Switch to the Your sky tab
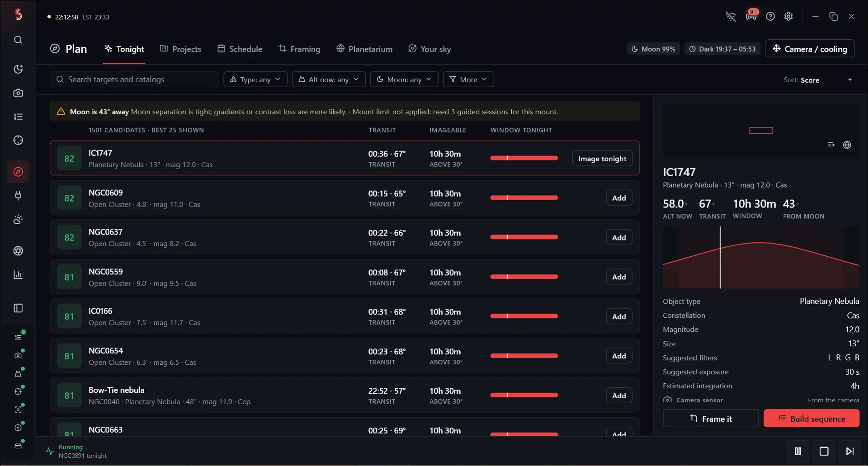The image size is (868, 466). coord(429,49)
